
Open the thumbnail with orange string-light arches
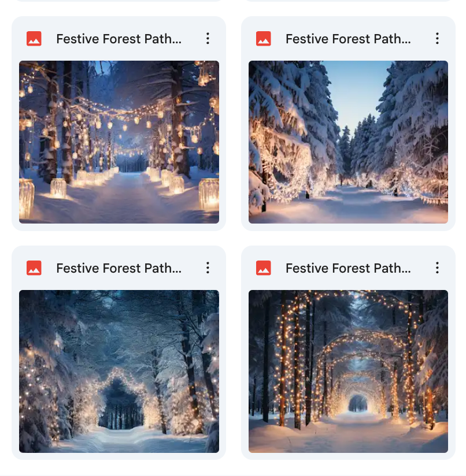[x=348, y=371]
